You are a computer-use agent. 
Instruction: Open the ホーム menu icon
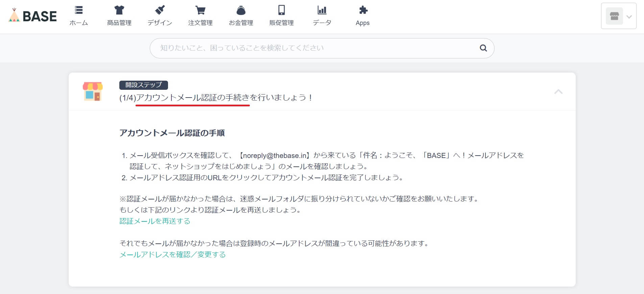coord(79,10)
